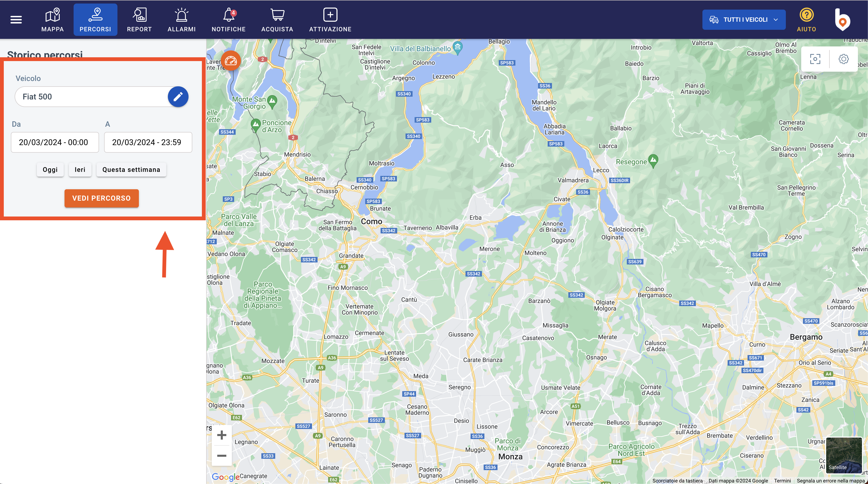Open map settings gear icon
This screenshot has height=484, width=868.
[x=843, y=59]
